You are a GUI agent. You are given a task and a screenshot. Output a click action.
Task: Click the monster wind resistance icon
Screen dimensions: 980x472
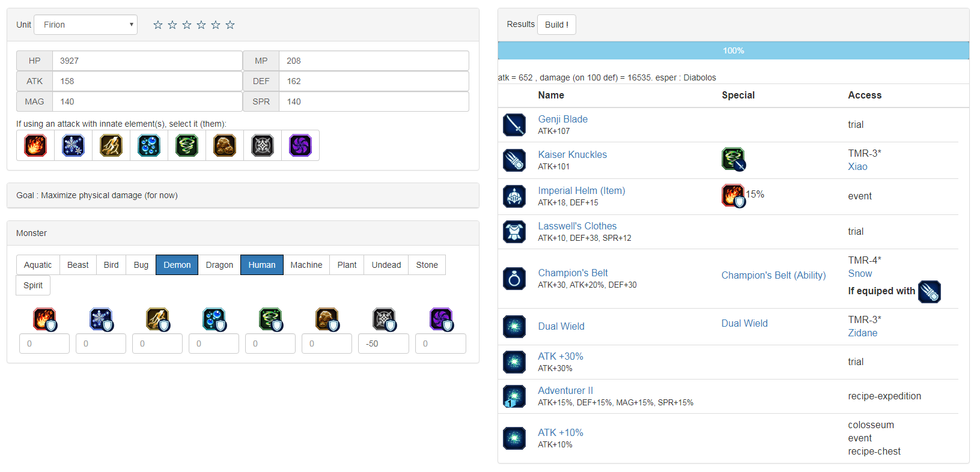[270, 319]
